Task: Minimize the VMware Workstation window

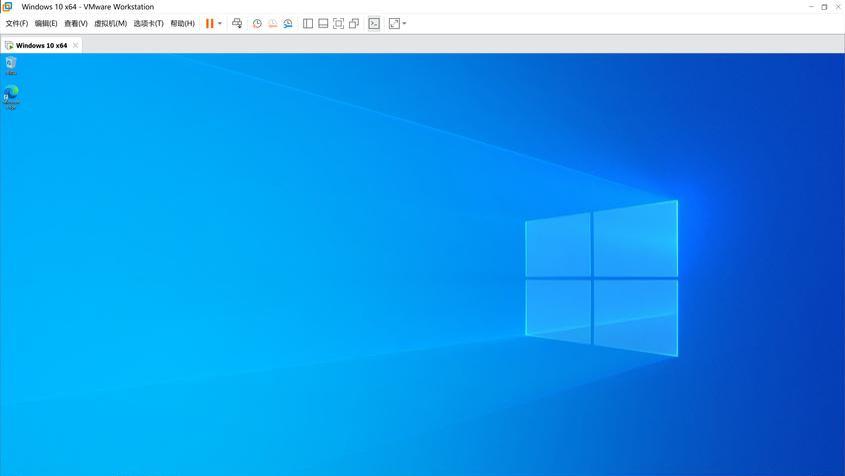Action: tap(811, 6)
